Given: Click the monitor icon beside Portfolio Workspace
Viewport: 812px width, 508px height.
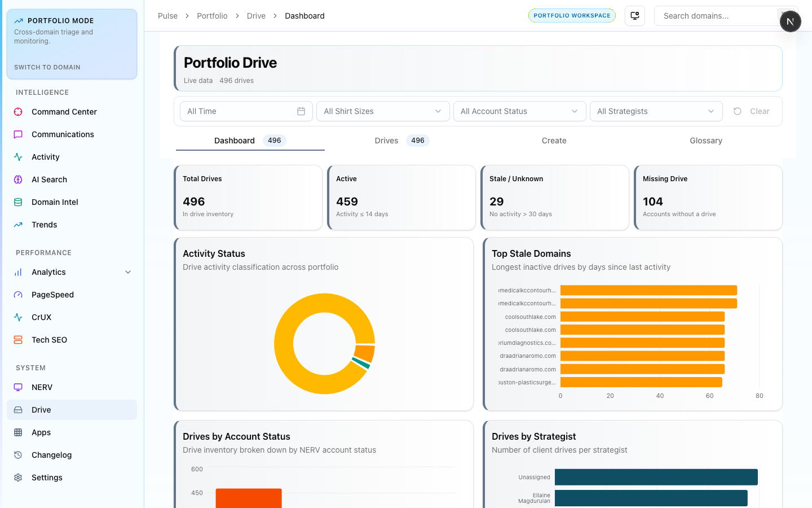Looking at the screenshot, I should 635,16.
